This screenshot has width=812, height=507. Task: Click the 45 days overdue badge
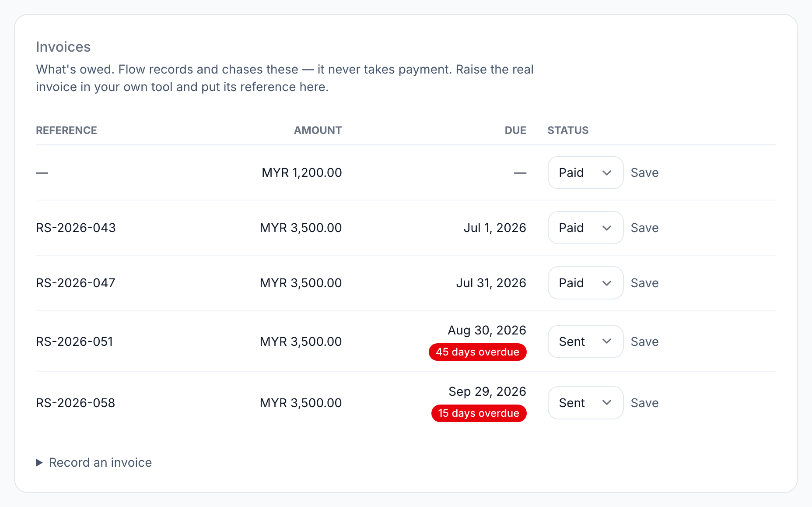click(x=477, y=352)
